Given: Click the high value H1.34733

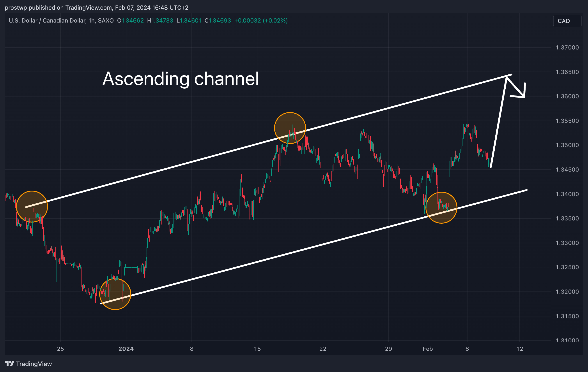Looking at the screenshot, I should tap(160, 21).
